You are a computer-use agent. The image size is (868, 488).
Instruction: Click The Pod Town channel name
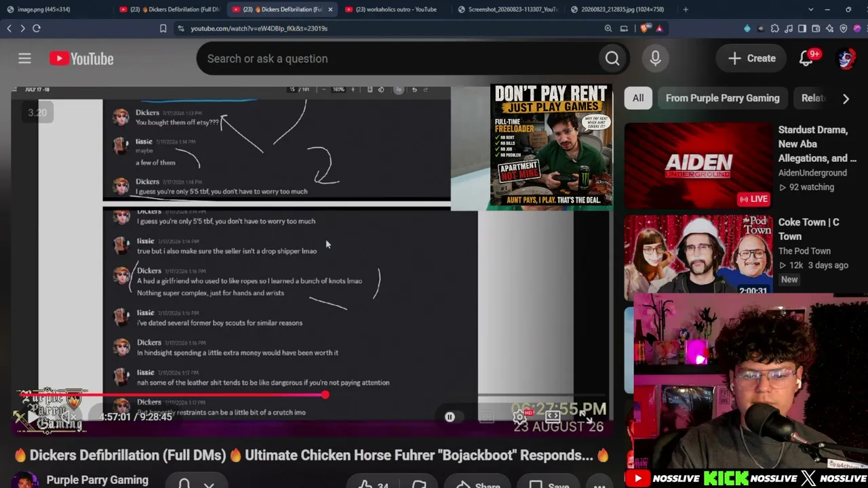[x=804, y=251]
